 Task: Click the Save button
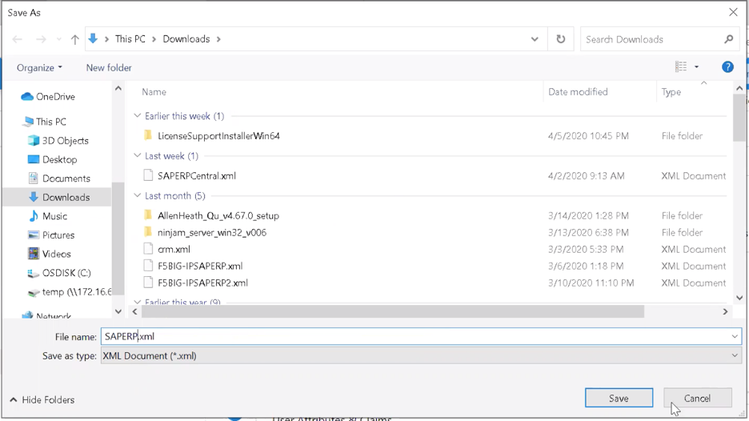619,398
